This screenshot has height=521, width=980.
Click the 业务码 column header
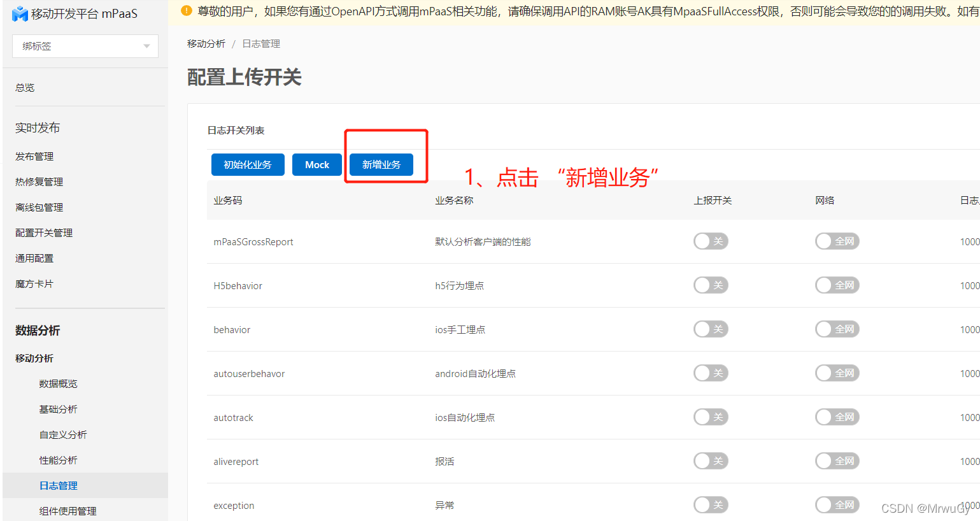point(228,201)
